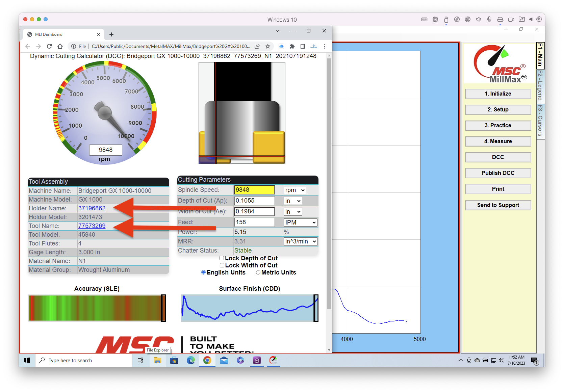Open the Depth of Cut unit dropdown
Screen dimensions: 564x392
pyautogui.click(x=293, y=201)
